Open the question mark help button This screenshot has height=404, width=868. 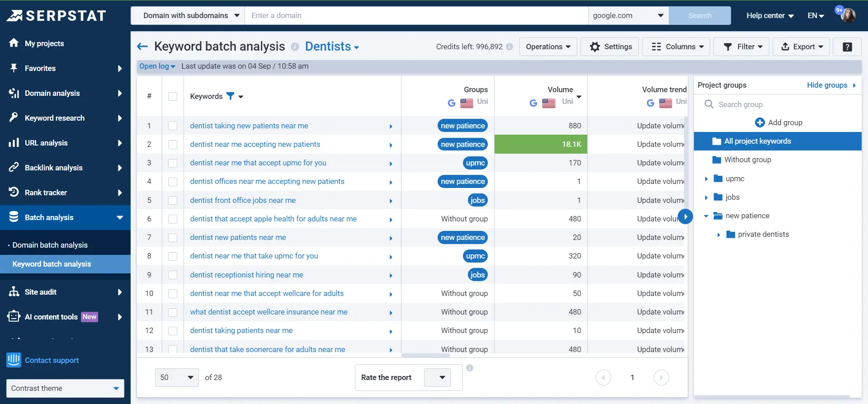[x=847, y=47]
